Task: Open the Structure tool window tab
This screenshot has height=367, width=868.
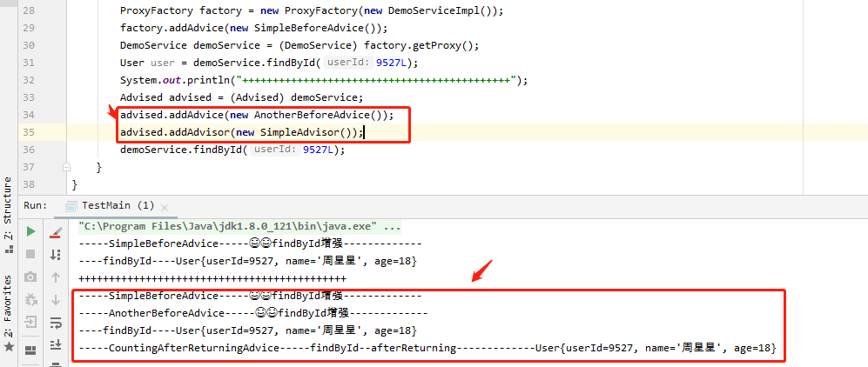Action: pyautogui.click(x=8, y=208)
